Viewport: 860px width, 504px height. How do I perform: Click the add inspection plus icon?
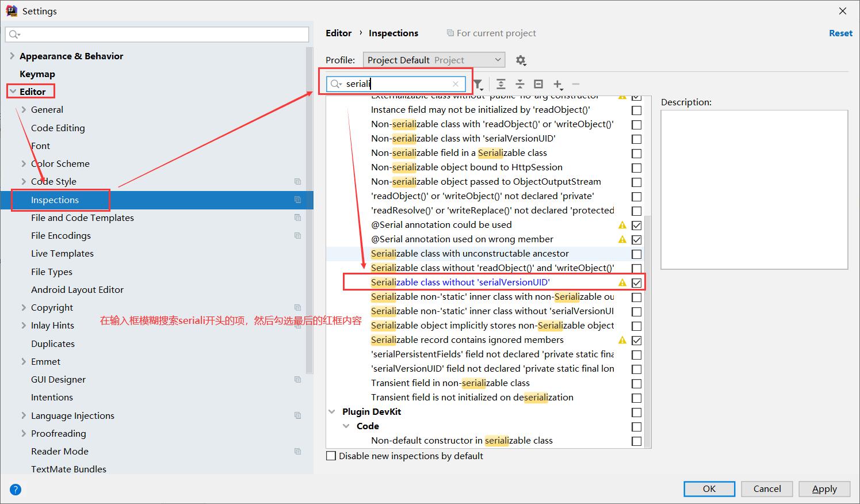tap(557, 84)
